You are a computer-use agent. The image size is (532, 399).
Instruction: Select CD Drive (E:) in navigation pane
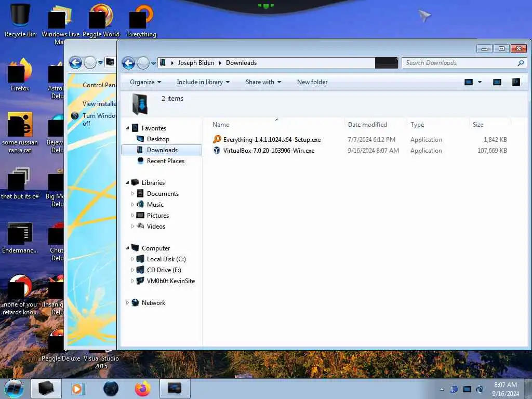click(x=164, y=270)
